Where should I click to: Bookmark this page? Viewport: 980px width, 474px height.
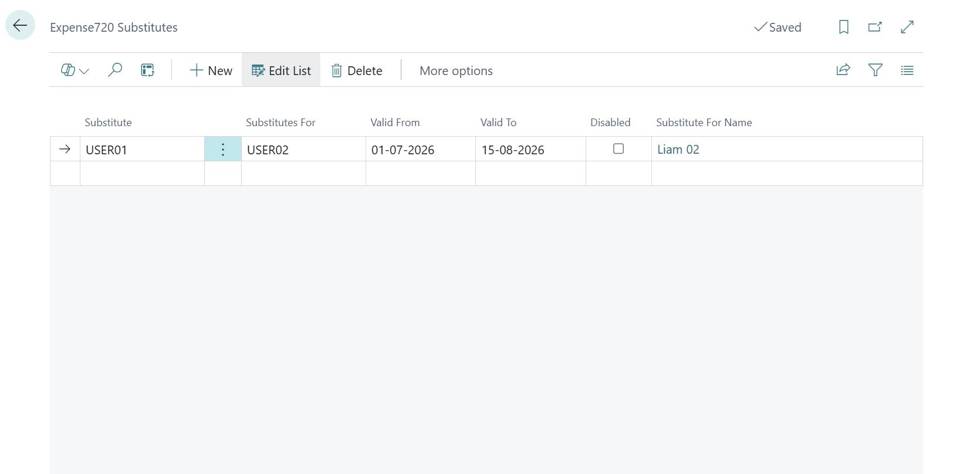click(844, 27)
